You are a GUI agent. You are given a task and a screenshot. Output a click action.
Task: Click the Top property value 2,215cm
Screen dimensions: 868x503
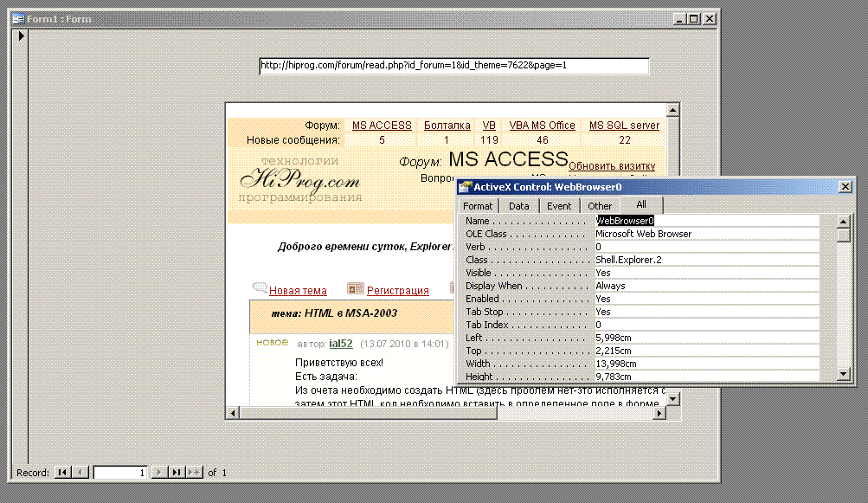(x=706, y=351)
